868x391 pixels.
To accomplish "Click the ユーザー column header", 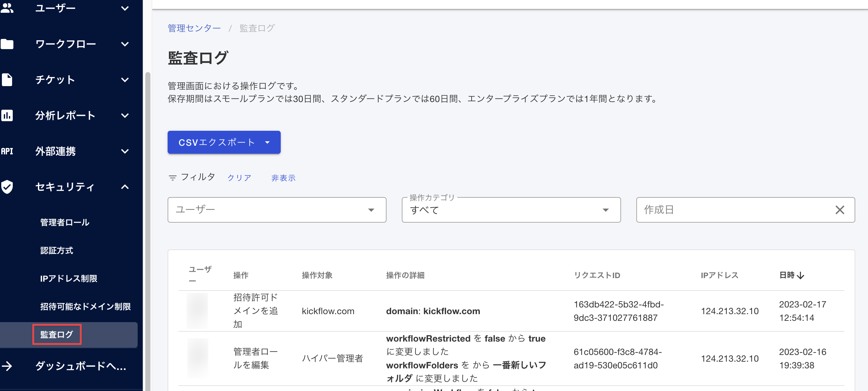I will 200,275.
